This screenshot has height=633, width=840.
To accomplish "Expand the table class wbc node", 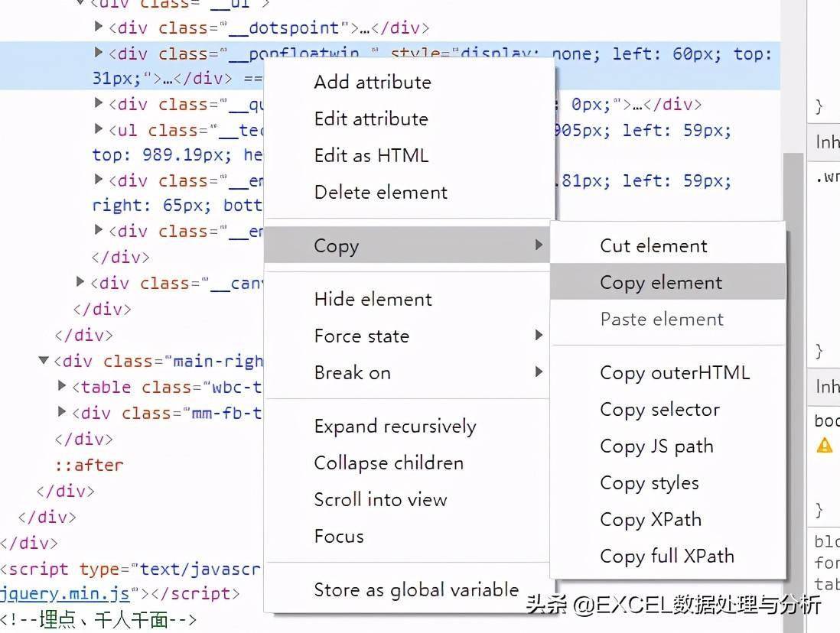I will click(x=62, y=385).
